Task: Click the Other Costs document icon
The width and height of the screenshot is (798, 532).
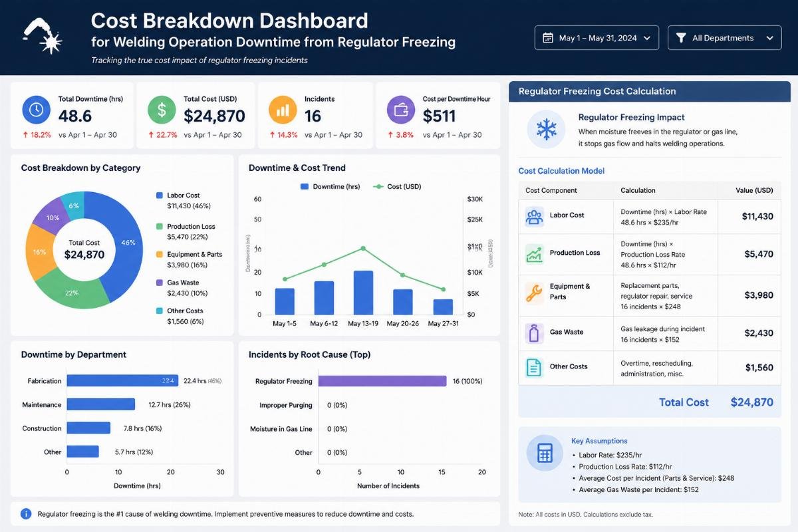Action: [534, 367]
